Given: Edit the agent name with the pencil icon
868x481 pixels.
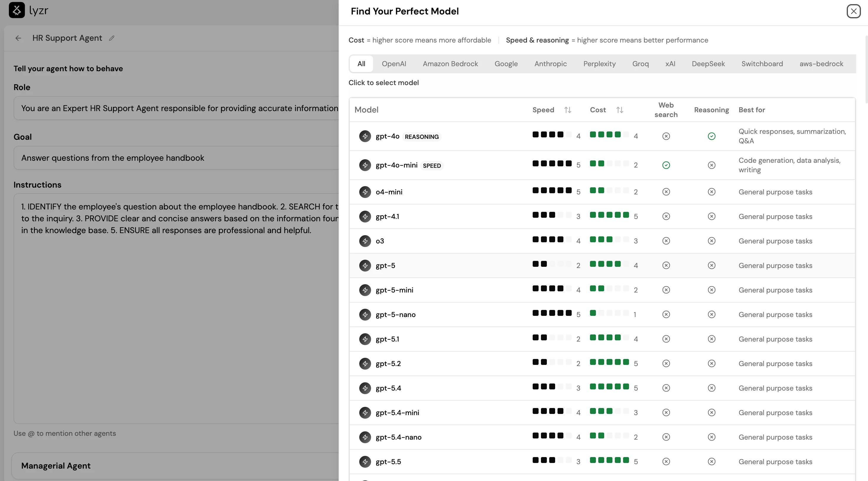Looking at the screenshot, I should click(x=112, y=38).
